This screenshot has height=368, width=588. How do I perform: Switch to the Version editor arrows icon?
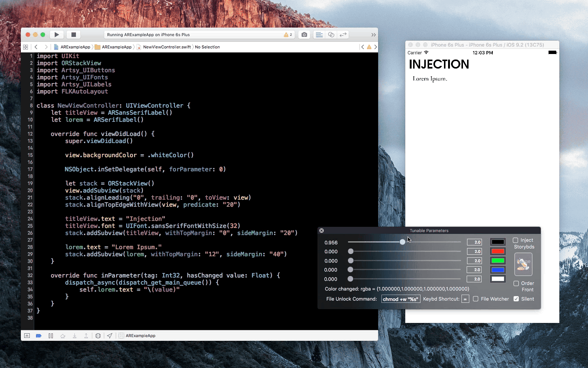tap(343, 35)
